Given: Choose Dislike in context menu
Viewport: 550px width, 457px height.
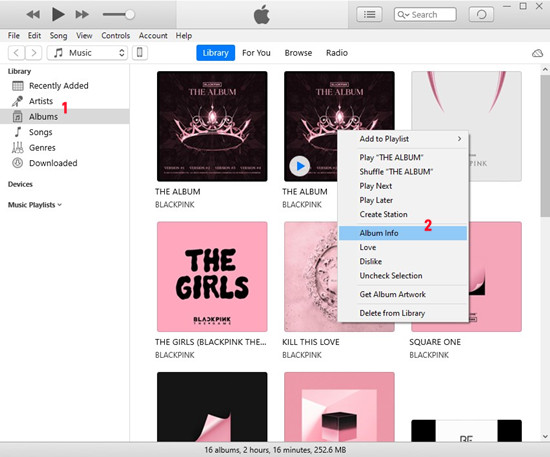Looking at the screenshot, I should click(403, 261).
